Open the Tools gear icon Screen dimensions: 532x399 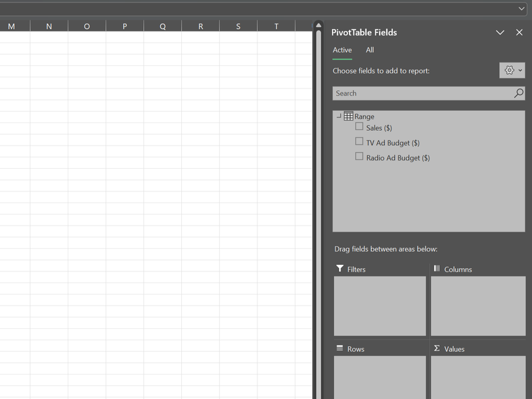(509, 70)
